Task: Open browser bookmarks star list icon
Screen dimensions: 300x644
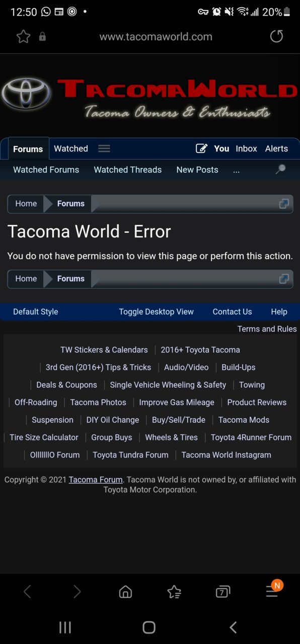Action: (174, 592)
